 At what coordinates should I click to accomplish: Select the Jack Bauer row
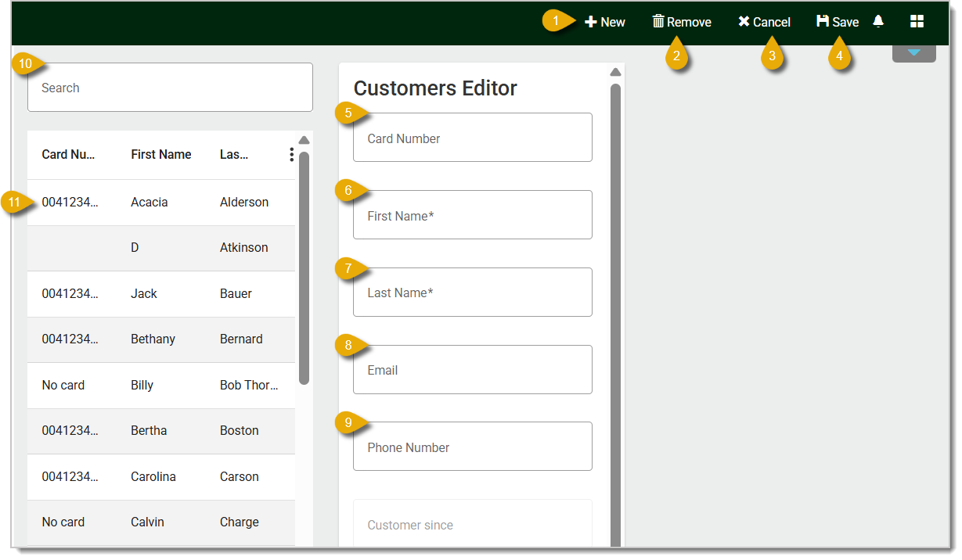161,294
